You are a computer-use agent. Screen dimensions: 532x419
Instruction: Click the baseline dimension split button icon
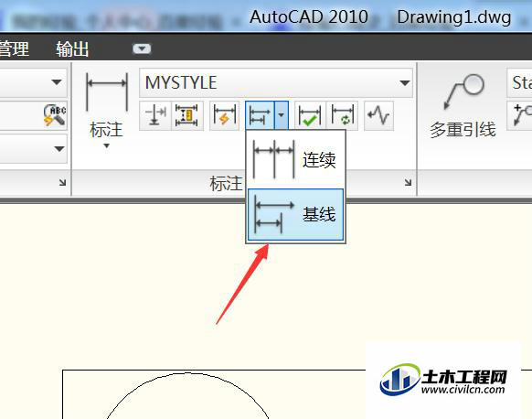pyautogui.click(x=260, y=115)
